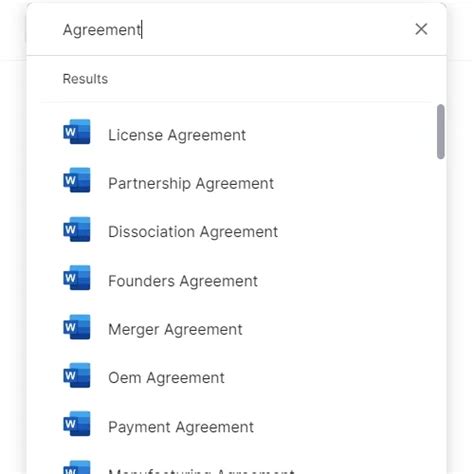Open Merger Agreement document
The width and height of the screenshot is (474, 474).
[175, 330]
